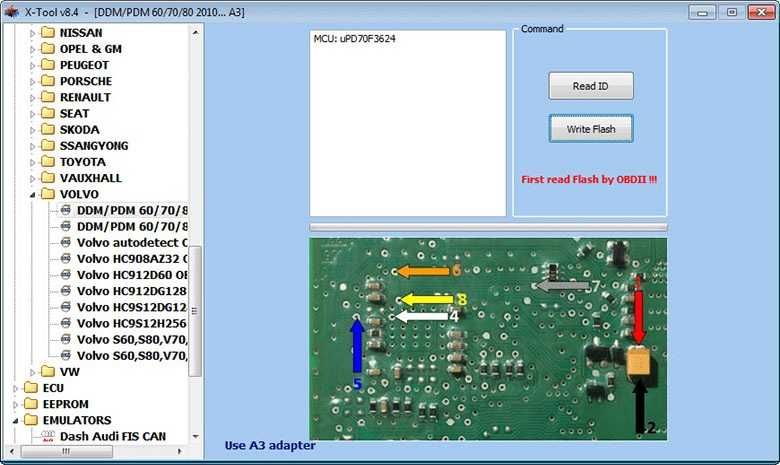Select the Volvo HC908AZ32 tree item
The width and height of the screenshot is (780, 465).
(132, 259)
